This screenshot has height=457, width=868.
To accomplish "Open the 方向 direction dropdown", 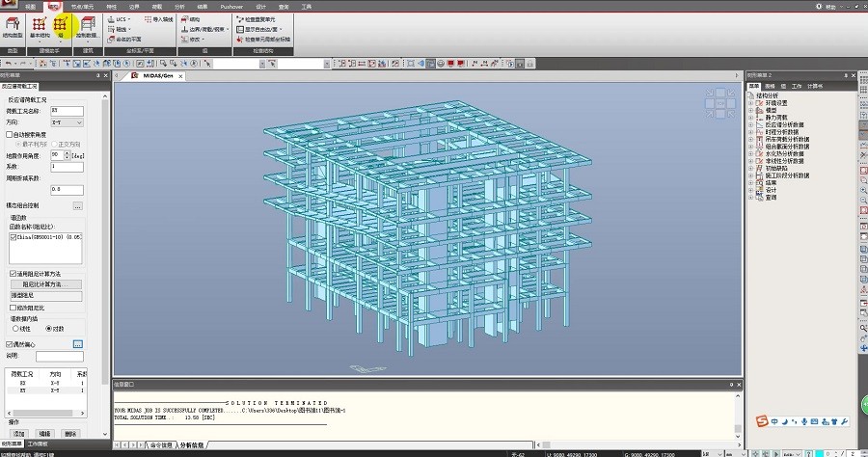I will 67,122.
